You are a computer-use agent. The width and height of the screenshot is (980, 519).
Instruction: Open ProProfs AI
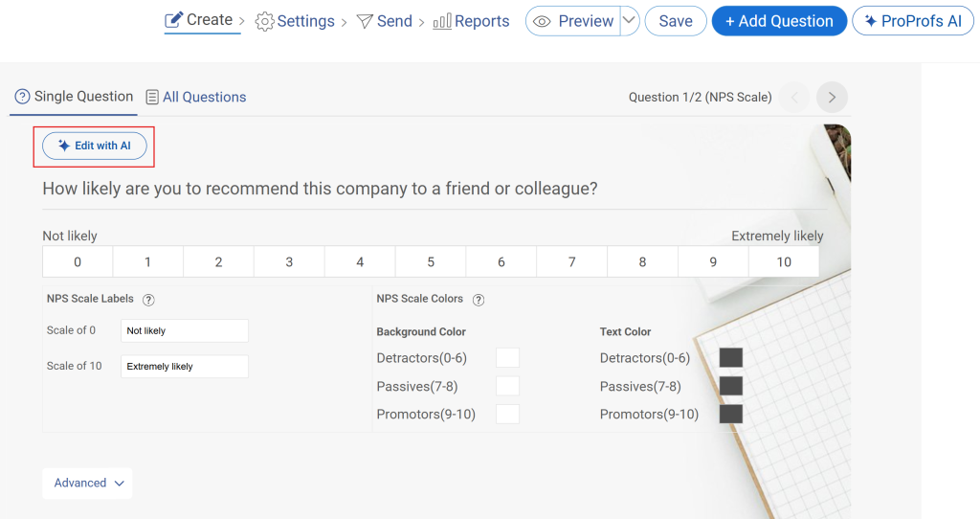pos(913,21)
